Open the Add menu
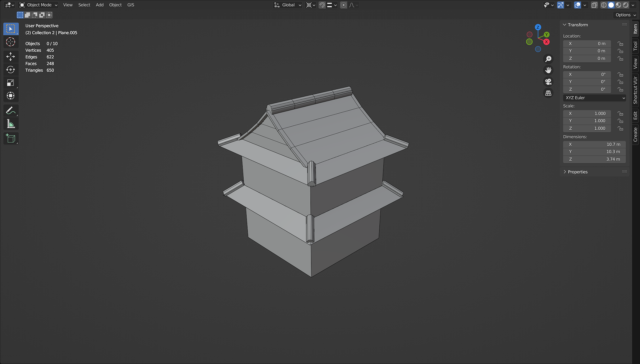Image resolution: width=640 pixels, height=364 pixels. point(99,5)
